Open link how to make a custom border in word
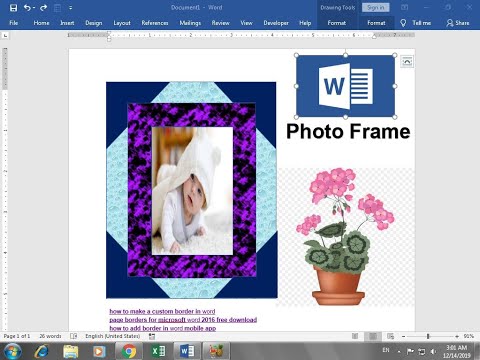Image resolution: width=480 pixels, height=360 pixels. (x=162, y=311)
